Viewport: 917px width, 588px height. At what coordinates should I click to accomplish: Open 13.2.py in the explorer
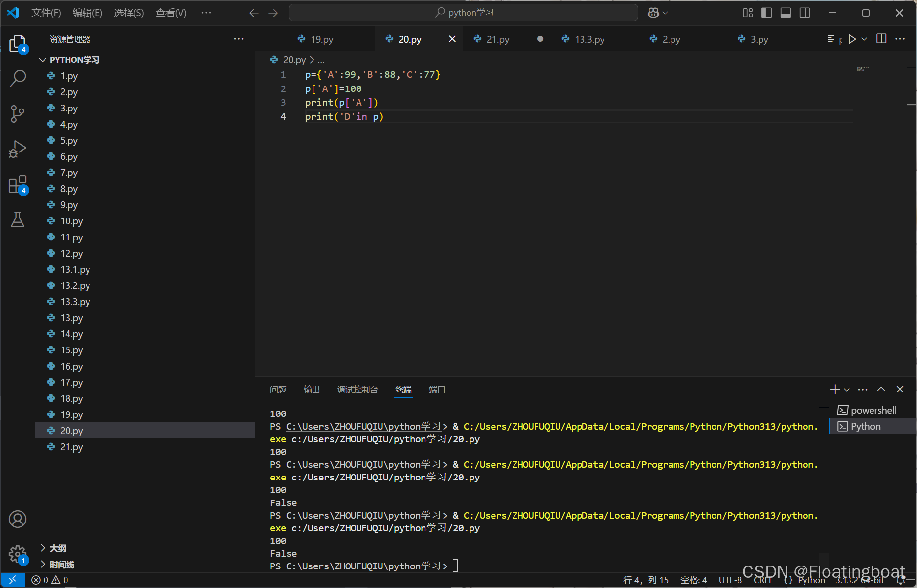pos(75,285)
